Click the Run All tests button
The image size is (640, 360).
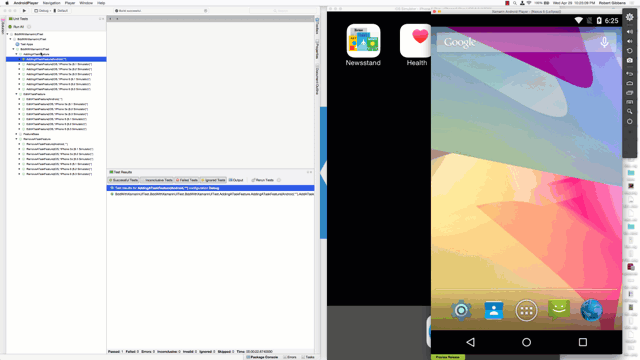click(16, 27)
